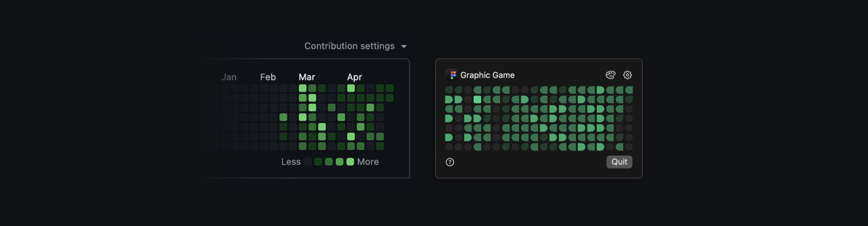This screenshot has height=226, width=868.
Task: Open the Graphic Game settings gear
Action: (x=628, y=75)
